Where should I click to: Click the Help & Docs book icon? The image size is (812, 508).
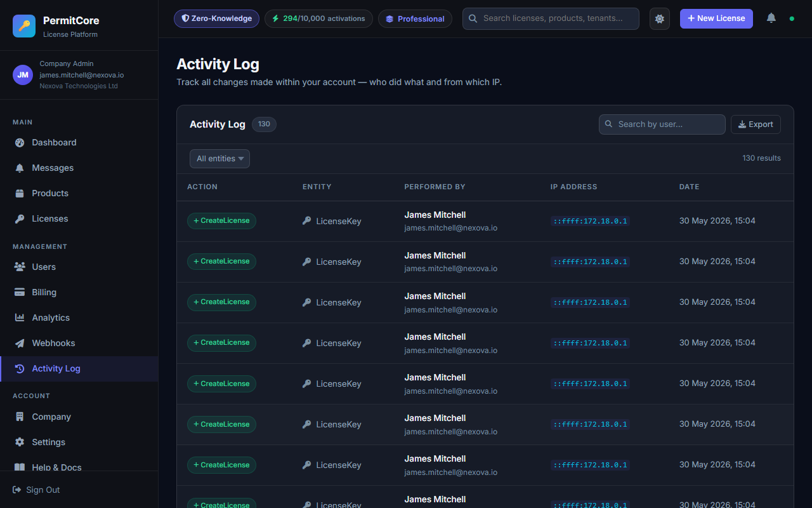click(x=20, y=467)
